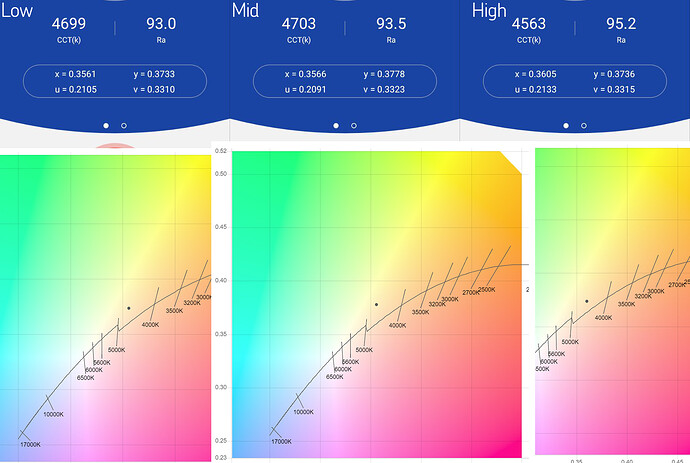
Task: Select the filled page dot in the Low panel
Action: tap(106, 126)
